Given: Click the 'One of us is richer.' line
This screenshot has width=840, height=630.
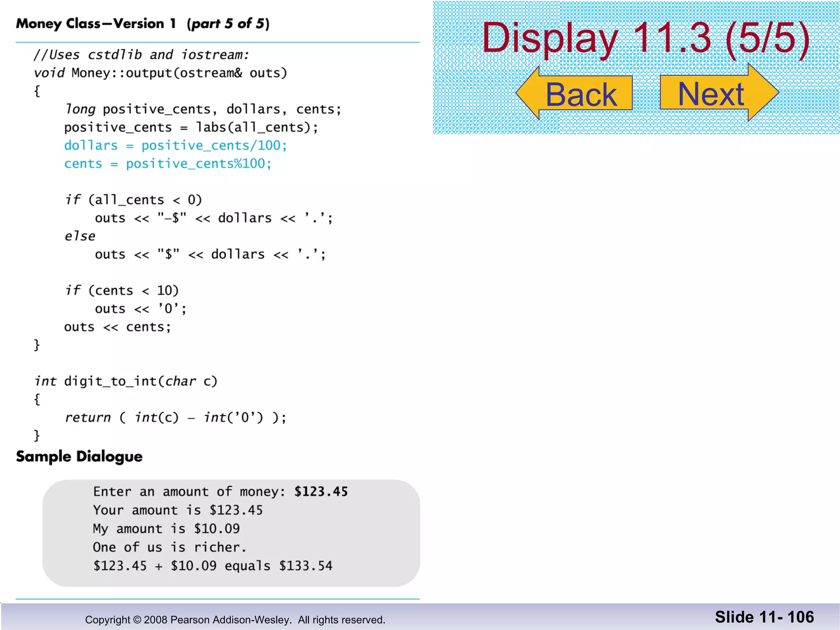Looking at the screenshot, I should 169,547.
